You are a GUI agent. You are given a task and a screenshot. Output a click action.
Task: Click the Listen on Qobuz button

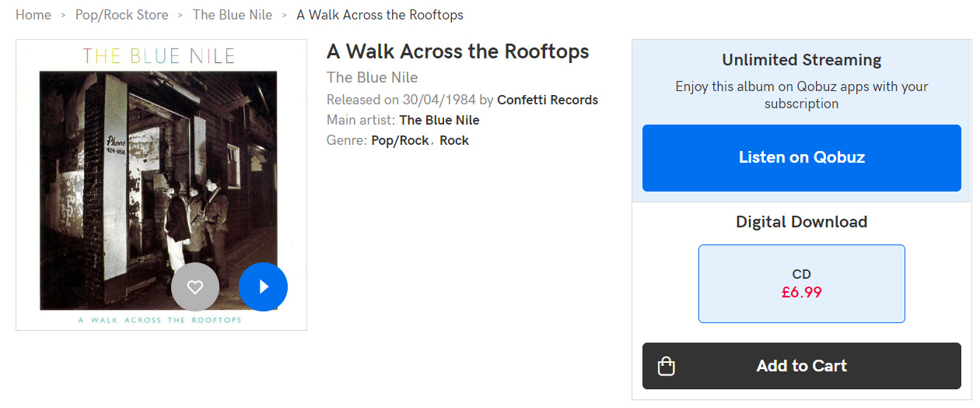coord(802,157)
